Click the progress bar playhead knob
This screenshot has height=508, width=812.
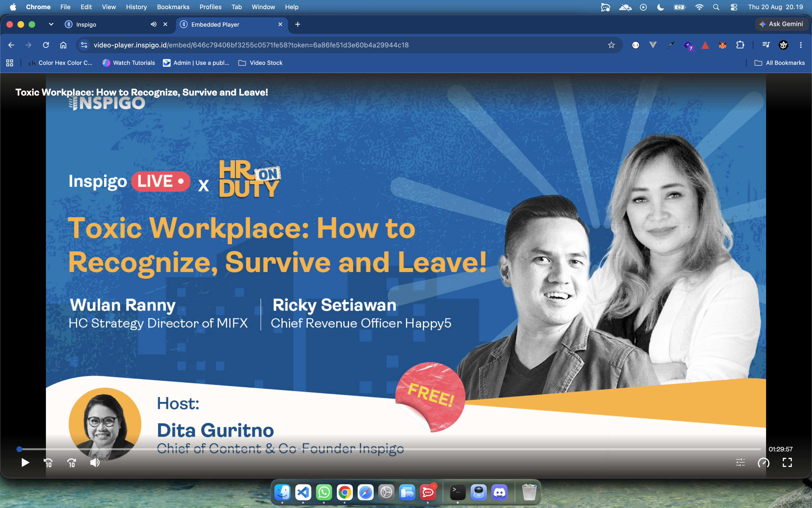point(20,449)
